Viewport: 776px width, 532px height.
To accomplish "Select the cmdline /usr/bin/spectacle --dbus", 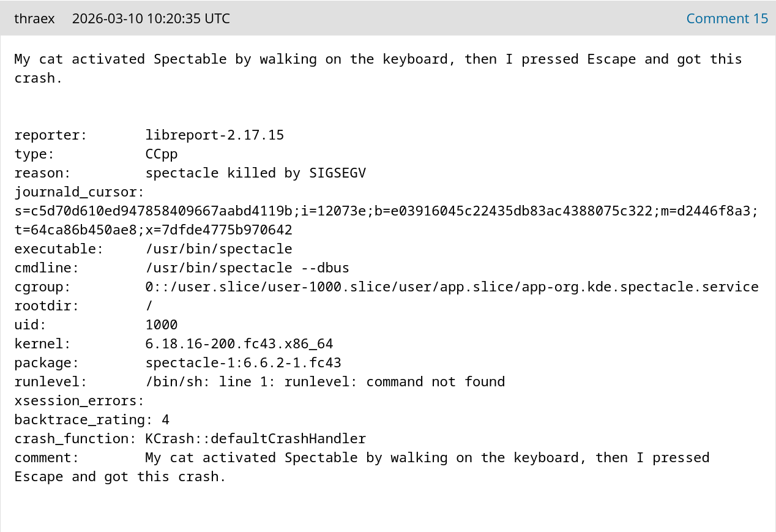I will pyautogui.click(x=248, y=268).
